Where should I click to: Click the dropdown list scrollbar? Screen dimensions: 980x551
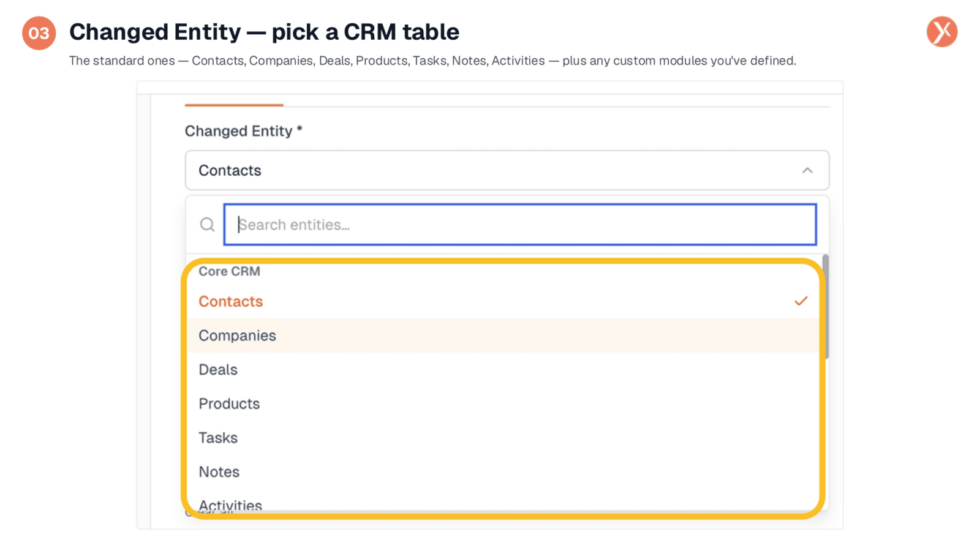[826, 307]
